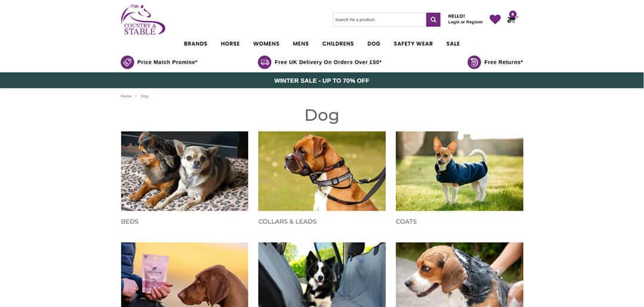Image resolution: width=644 pixels, height=307 pixels.
Task: Click the Free UK Delivery truck icon
Action: tap(265, 63)
